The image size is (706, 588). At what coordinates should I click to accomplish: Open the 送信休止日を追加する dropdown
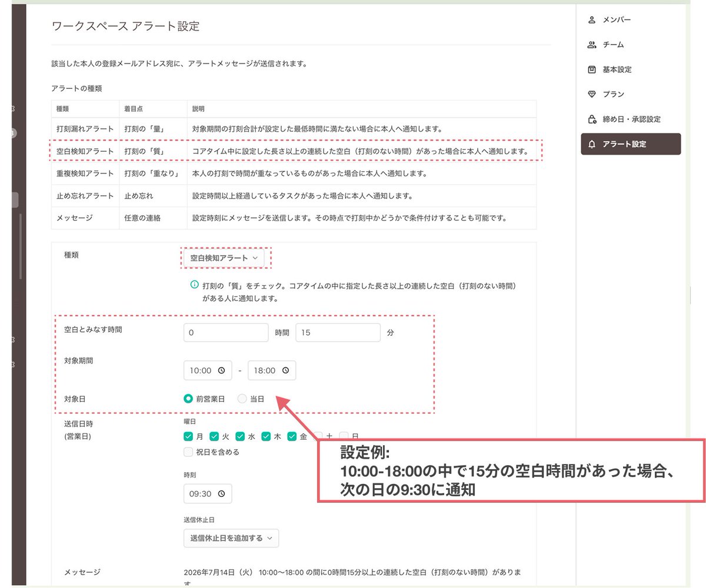(x=231, y=538)
